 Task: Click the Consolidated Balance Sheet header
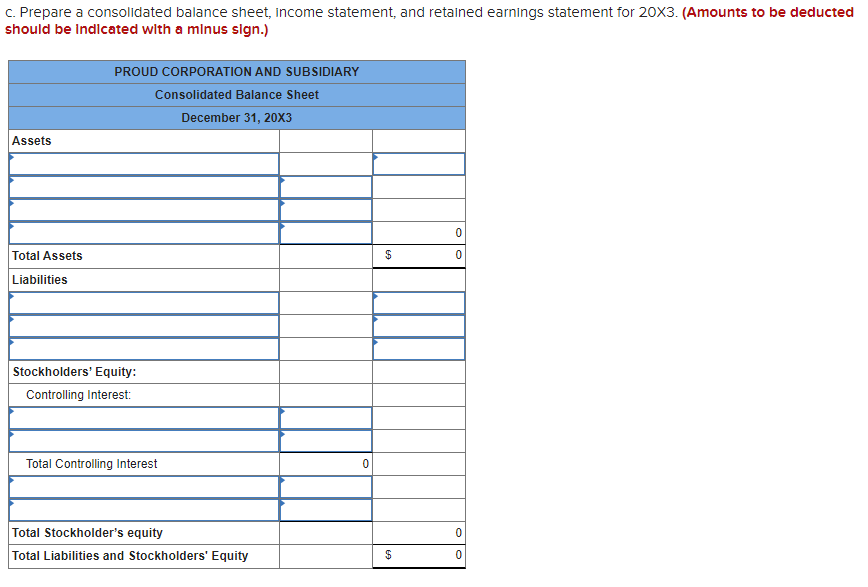(x=236, y=94)
